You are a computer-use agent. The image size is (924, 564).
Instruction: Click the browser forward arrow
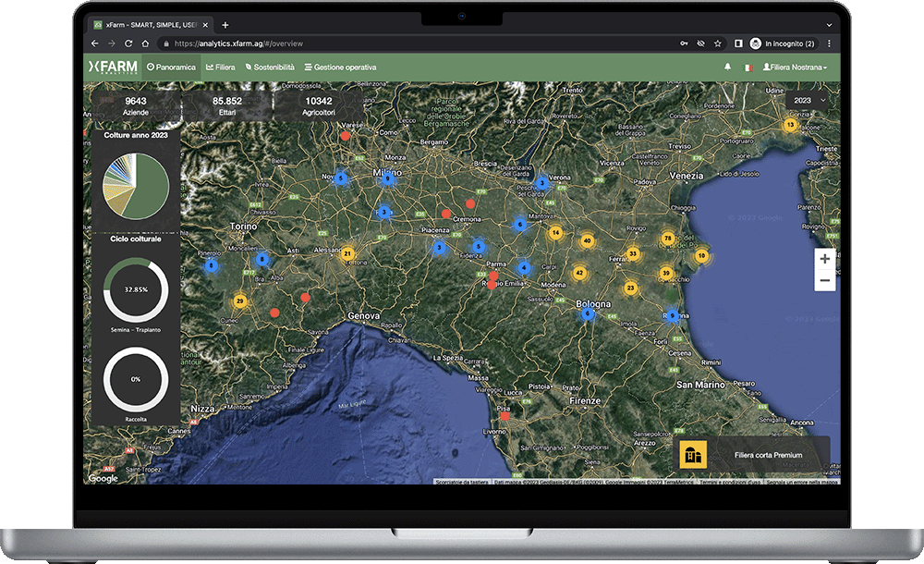(x=112, y=43)
